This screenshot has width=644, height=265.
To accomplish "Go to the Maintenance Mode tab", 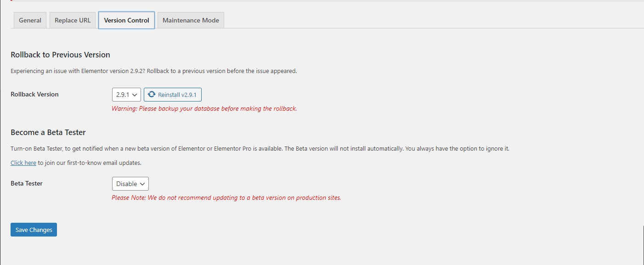I will pos(191,20).
